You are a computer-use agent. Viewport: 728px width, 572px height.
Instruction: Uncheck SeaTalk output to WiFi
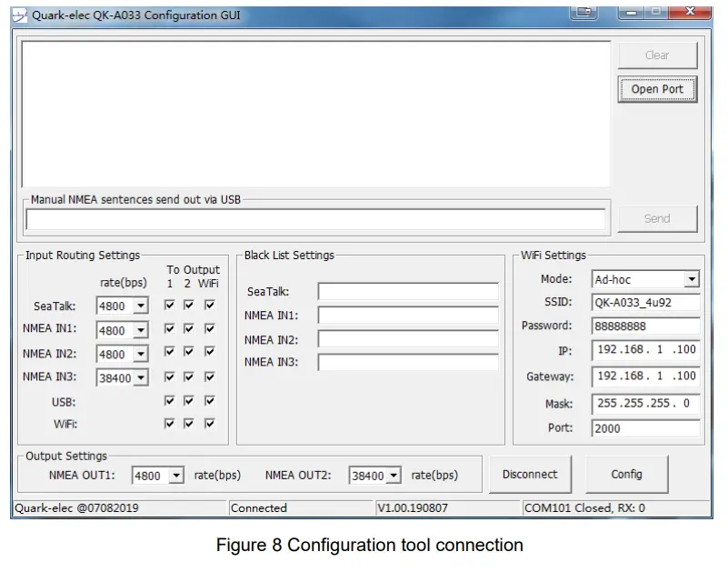click(x=207, y=306)
